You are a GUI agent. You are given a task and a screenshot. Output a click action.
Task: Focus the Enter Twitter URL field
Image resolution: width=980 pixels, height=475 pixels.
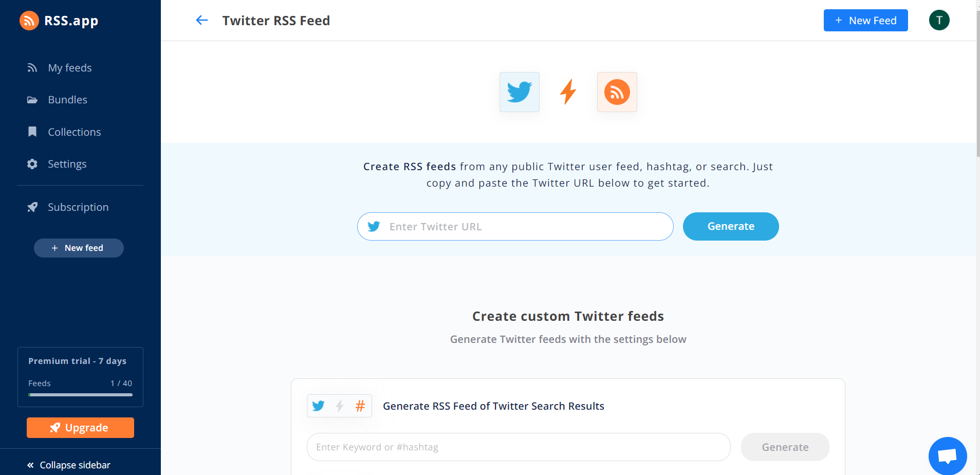coord(515,226)
